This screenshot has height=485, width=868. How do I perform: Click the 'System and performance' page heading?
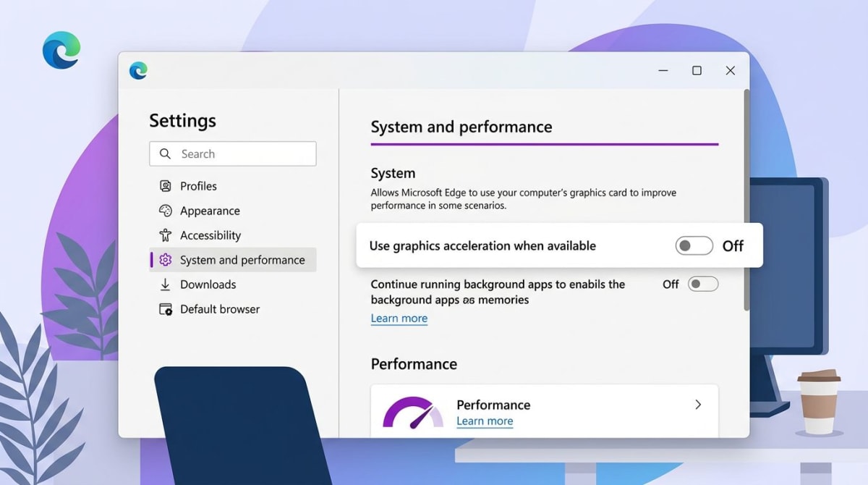pyautogui.click(x=461, y=127)
